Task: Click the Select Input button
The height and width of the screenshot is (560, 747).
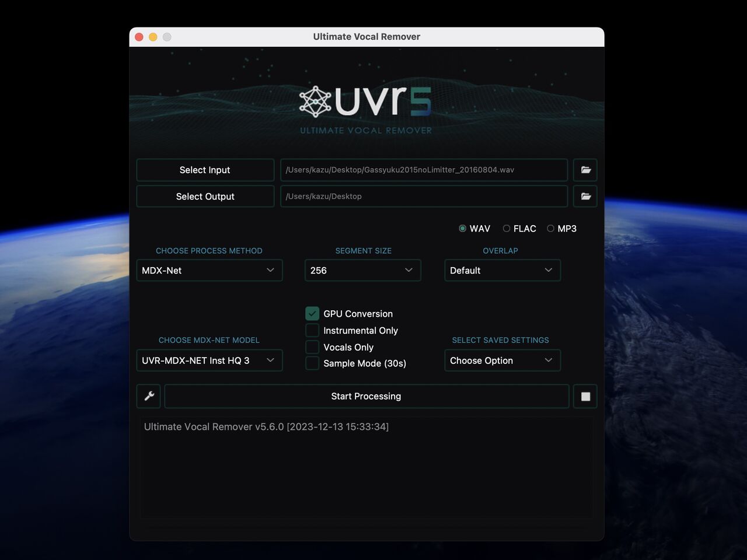Action: 205,170
